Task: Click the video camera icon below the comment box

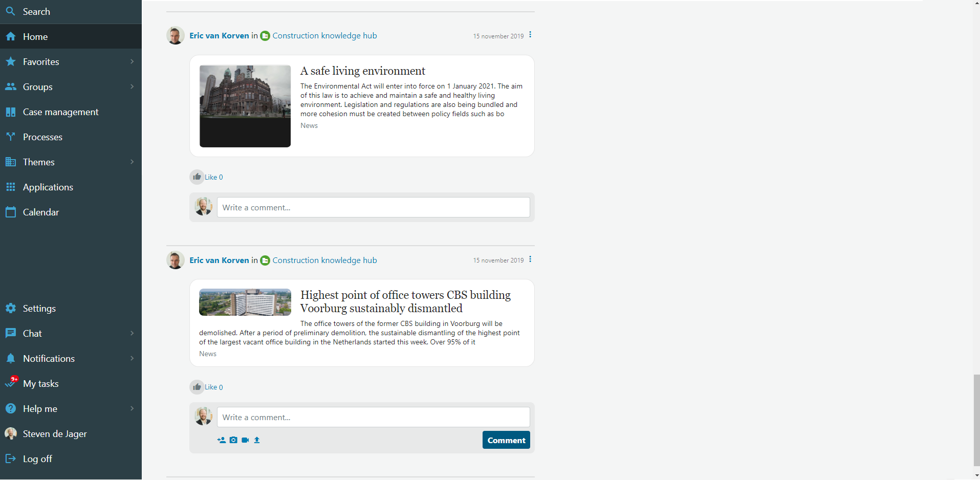Action: coord(245,440)
